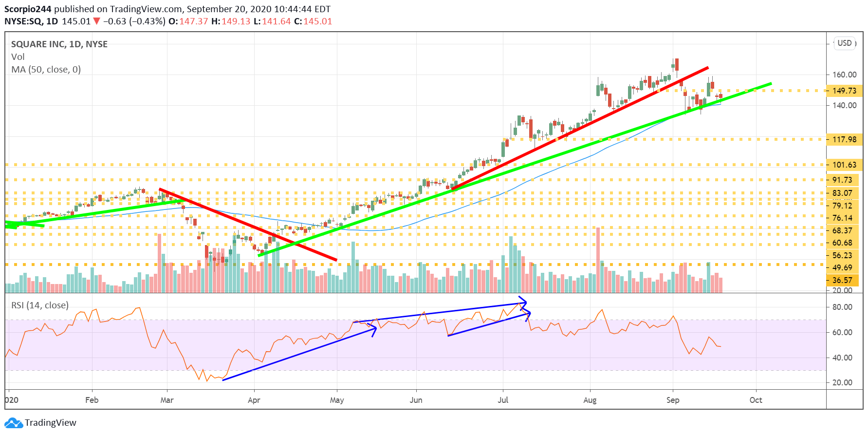Click the Scorpio244 author name
Screen dimensions: 868x436
click(x=28, y=9)
